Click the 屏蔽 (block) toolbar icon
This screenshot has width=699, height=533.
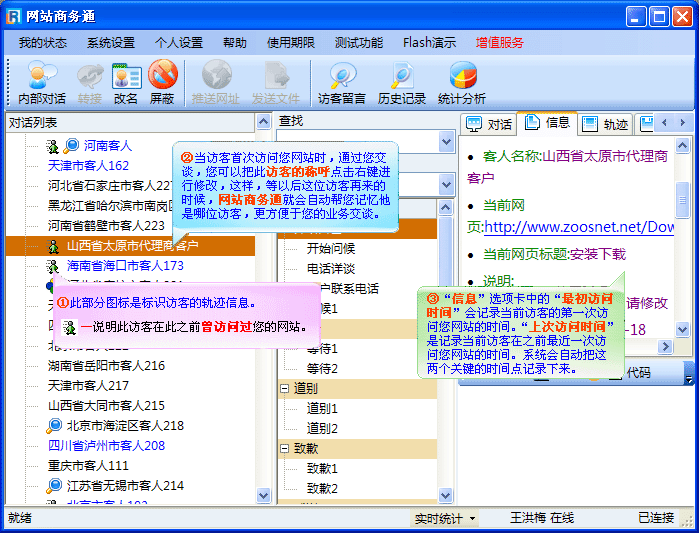[162, 83]
